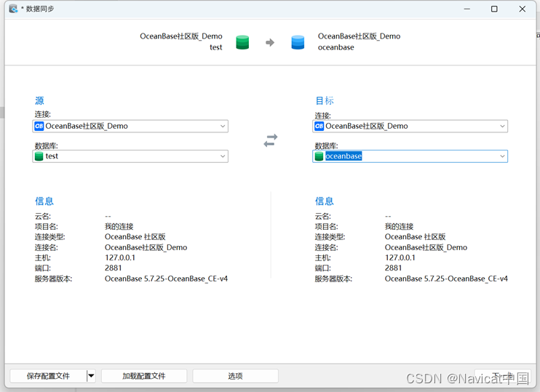Click target 连接名 value OceanBase社区版_Demo

point(426,247)
